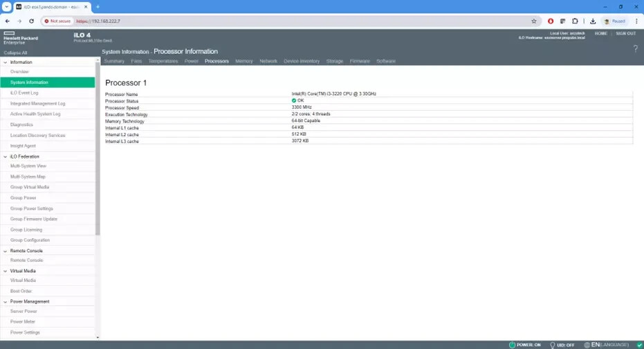644x349 pixels.
Task: Open the Chrome three-dot menu
Action: click(x=636, y=21)
